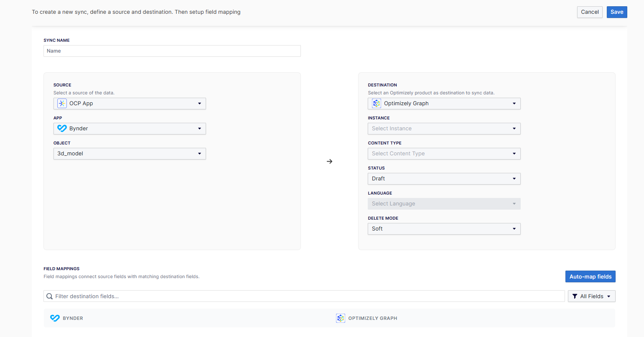Open the All Fields filter menu
Viewport: 644px width, 337px height.
pos(591,296)
